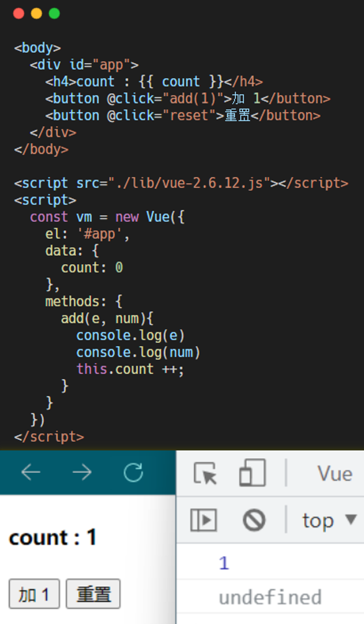The height and width of the screenshot is (624, 364).
Task: Click the browser forward arrow
Action: point(82,472)
